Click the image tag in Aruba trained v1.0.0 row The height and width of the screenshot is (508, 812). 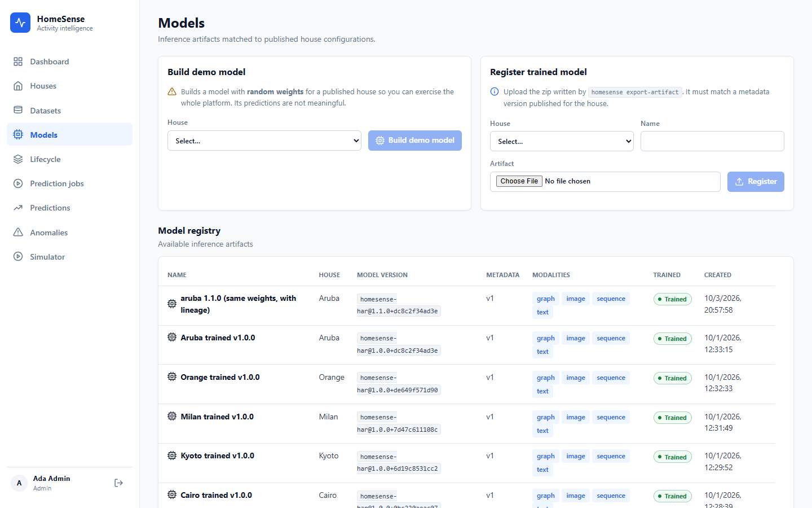(x=576, y=338)
